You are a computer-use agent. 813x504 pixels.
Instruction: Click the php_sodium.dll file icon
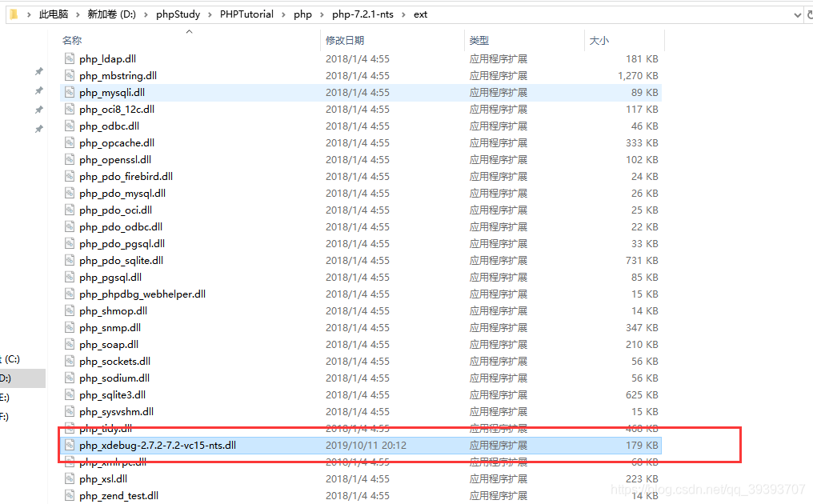pyautogui.click(x=70, y=378)
